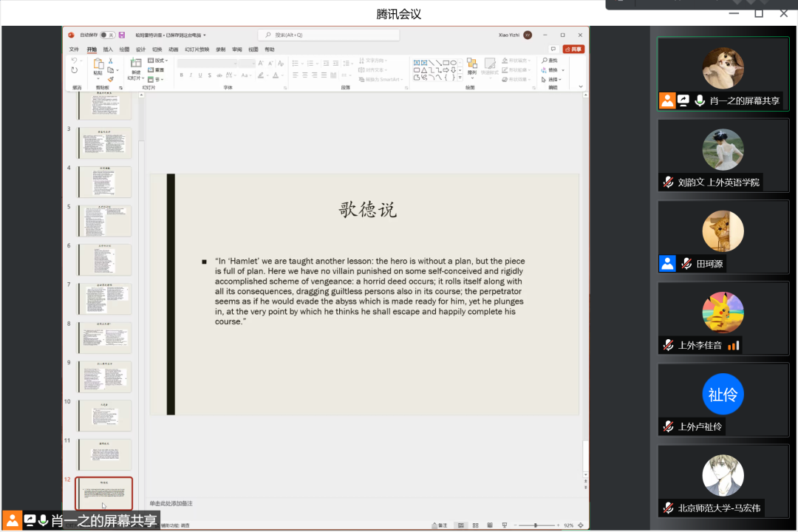Collapse the ribbon with chevron arrow
The width and height of the screenshot is (798, 532).
coord(581,86)
